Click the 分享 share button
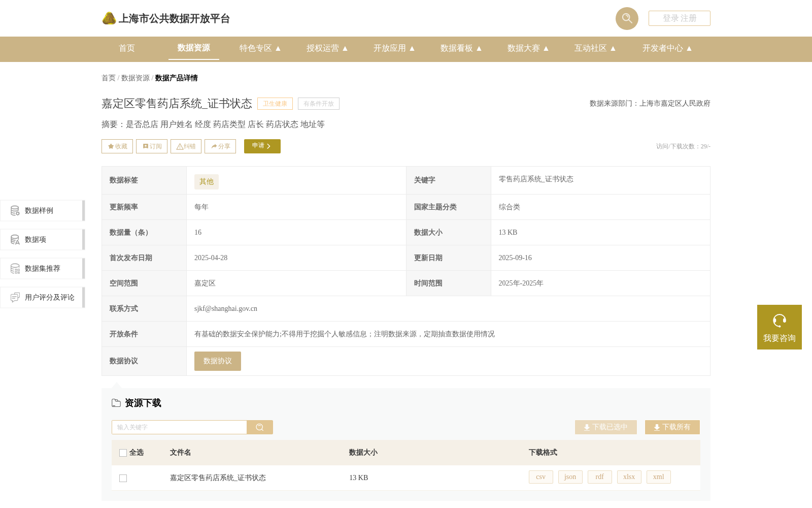812x508 pixels. point(220,146)
